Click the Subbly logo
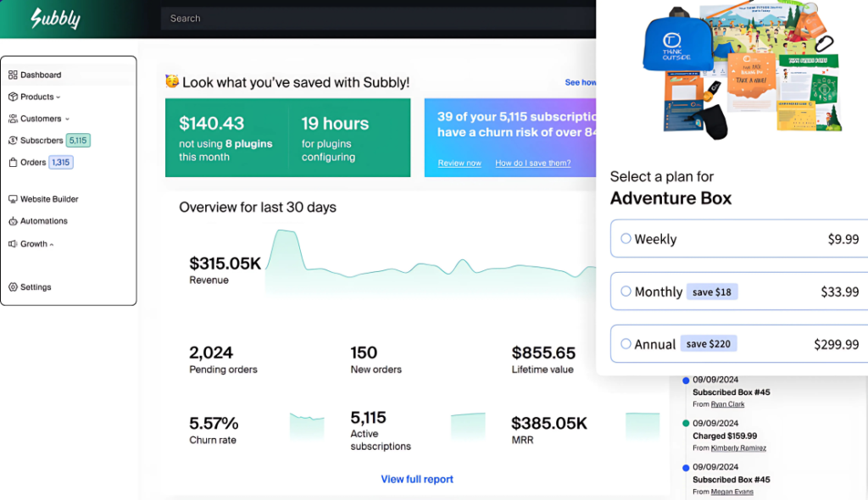This screenshot has width=868, height=500. pyautogui.click(x=55, y=19)
